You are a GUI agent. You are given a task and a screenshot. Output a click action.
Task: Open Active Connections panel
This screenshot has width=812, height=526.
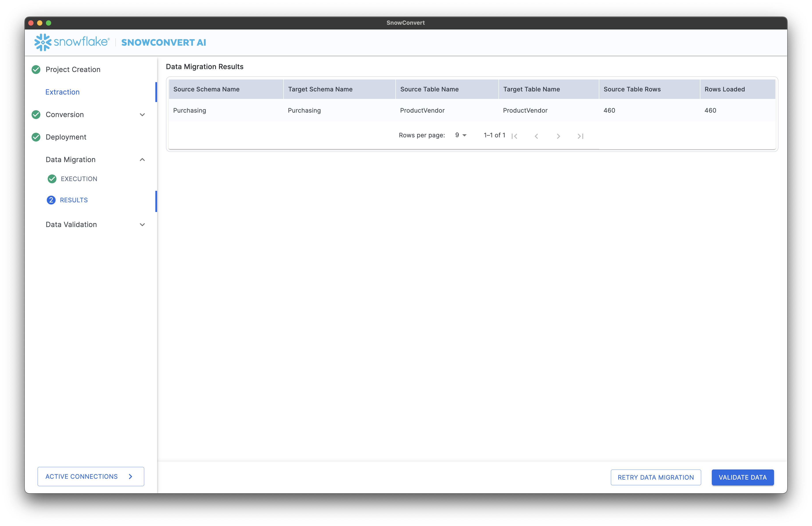[x=91, y=477]
